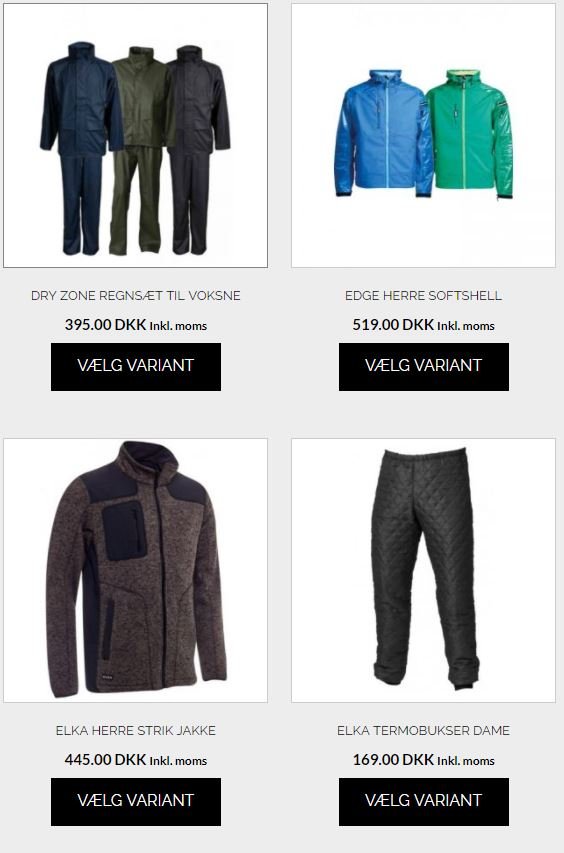Viewport: 564px width, 853px height.
Task: Open the Elka thermal trousers product image
Action: tap(423, 570)
